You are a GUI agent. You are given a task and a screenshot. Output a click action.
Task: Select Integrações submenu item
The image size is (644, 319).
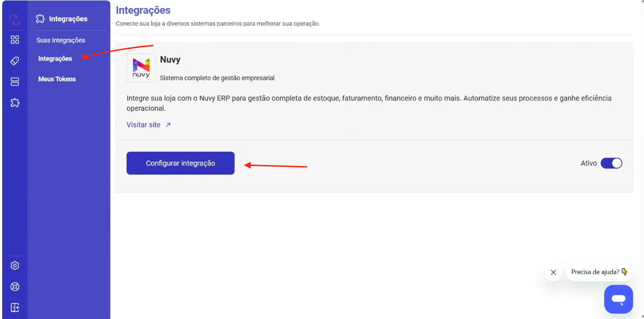[x=55, y=58]
